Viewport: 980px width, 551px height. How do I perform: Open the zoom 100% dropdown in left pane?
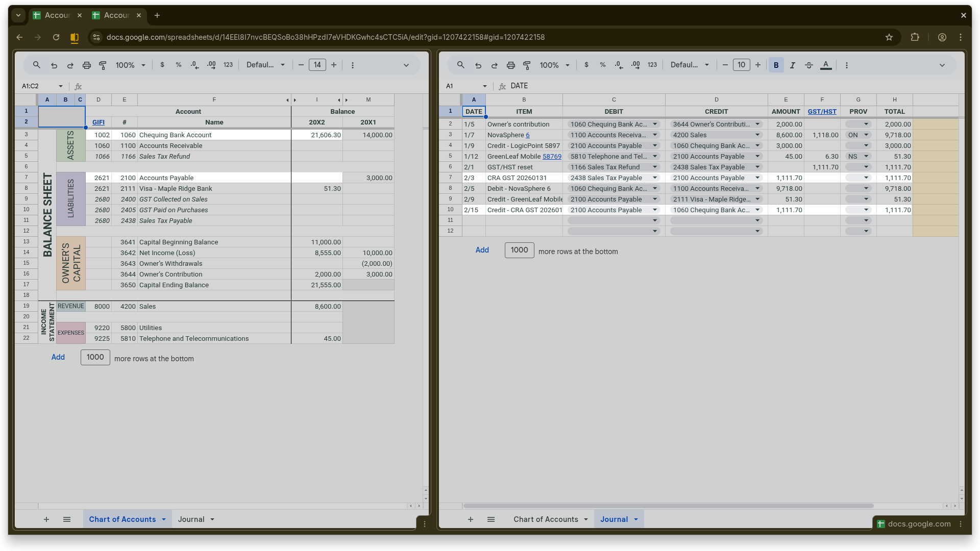click(130, 65)
